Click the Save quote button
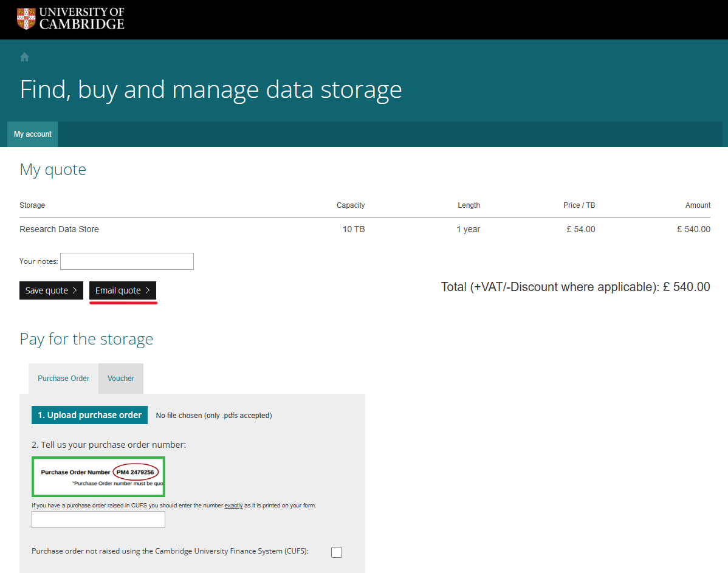The width and height of the screenshot is (728, 573). click(51, 290)
